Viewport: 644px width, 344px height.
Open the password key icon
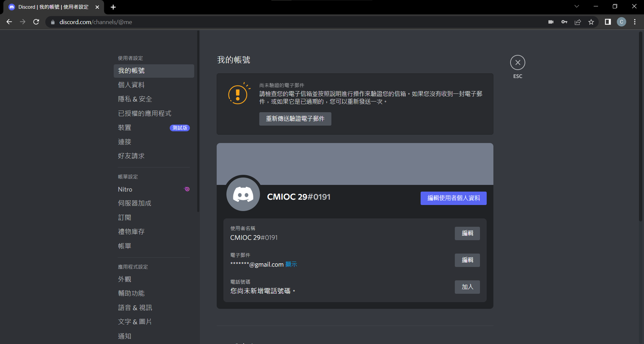564,22
